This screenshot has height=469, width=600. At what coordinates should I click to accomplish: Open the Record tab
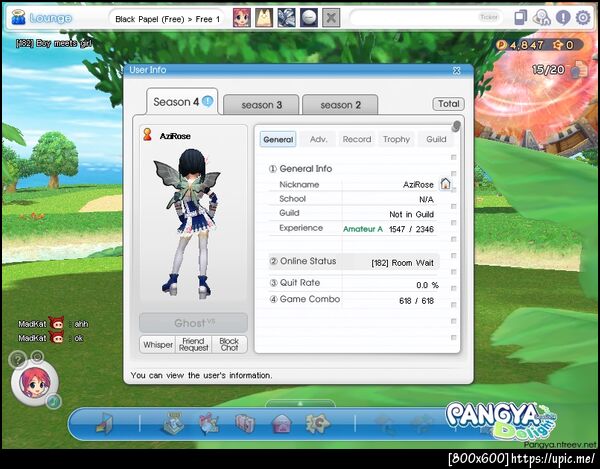357,139
